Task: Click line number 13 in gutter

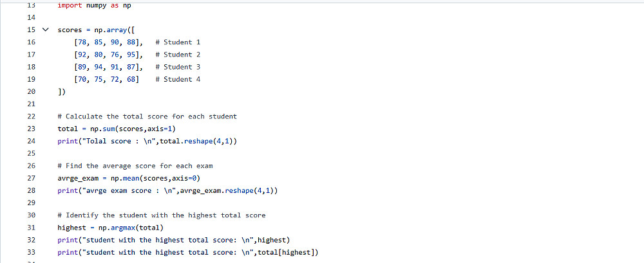Action: [x=31, y=5]
